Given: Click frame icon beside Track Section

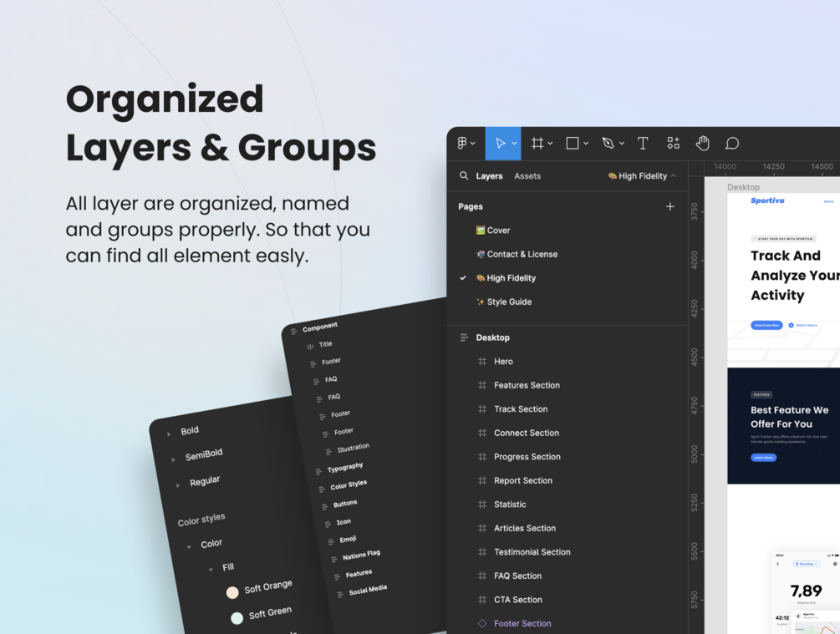Looking at the screenshot, I should tap(482, 409).
